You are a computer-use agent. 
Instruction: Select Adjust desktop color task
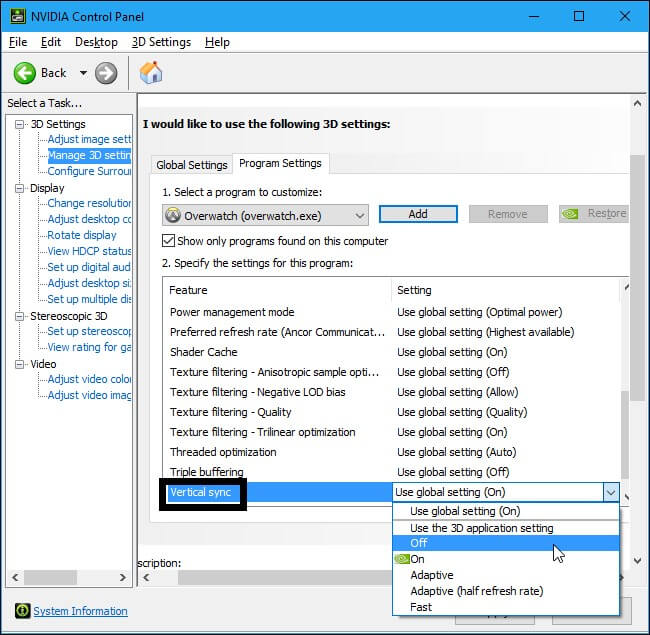click(x=89, y=219)
